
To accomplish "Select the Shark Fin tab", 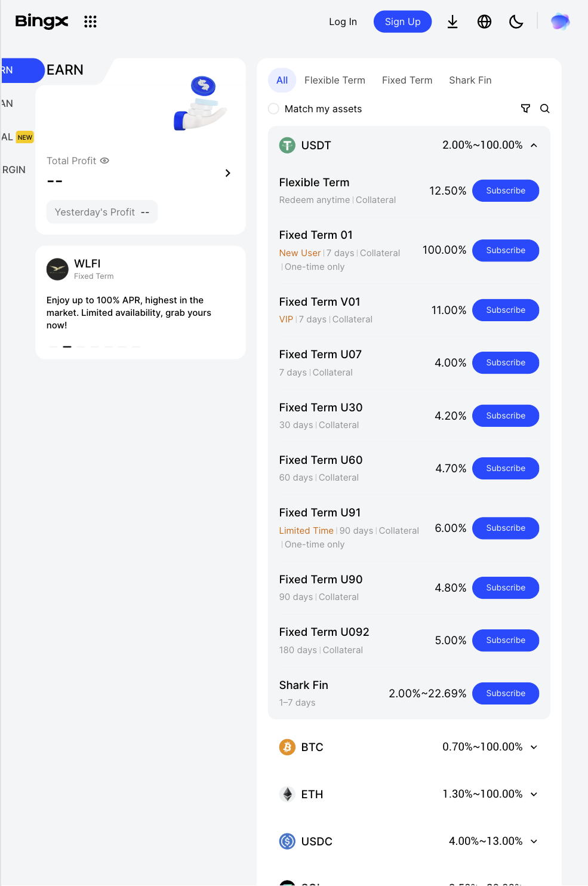I will (470, 80).
